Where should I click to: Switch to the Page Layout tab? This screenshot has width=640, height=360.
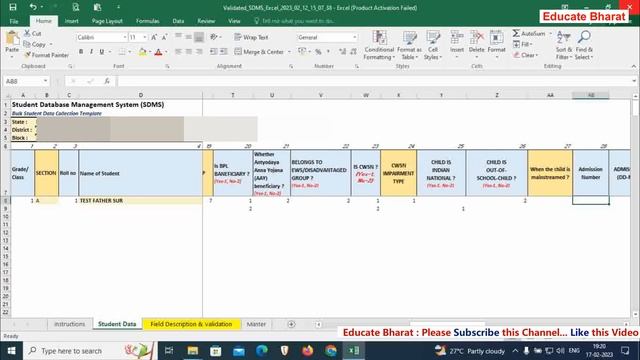(107, 21)
